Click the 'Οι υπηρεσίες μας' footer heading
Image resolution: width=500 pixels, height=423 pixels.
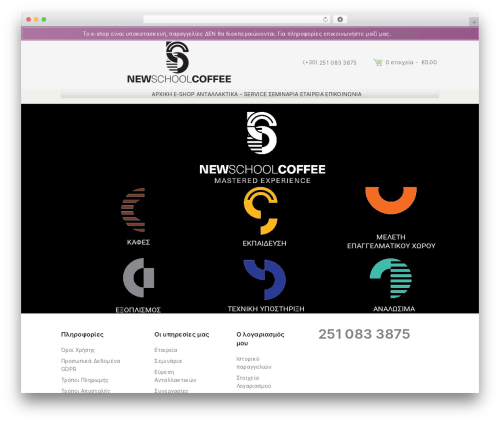pyautogui.click(x=182, y=334)
